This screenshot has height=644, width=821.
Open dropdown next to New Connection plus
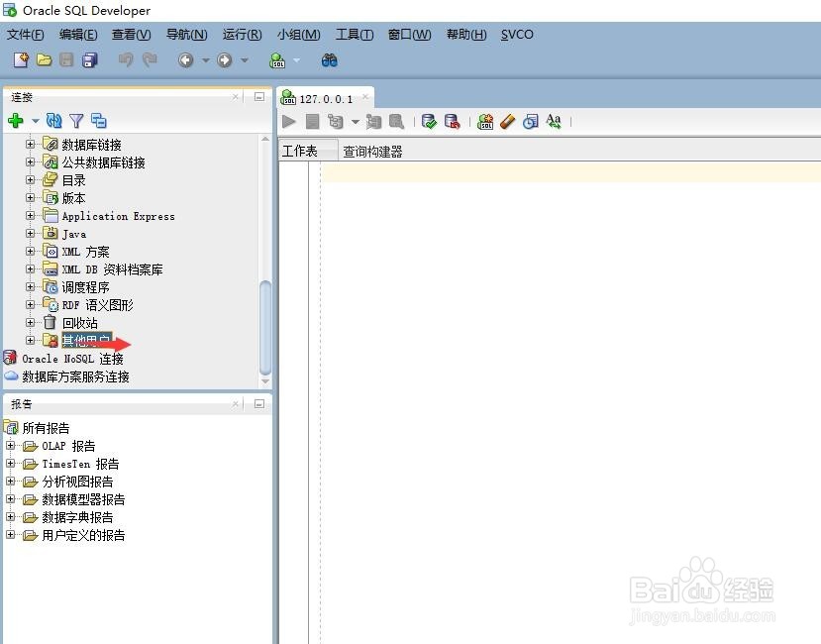click(36, 121)
